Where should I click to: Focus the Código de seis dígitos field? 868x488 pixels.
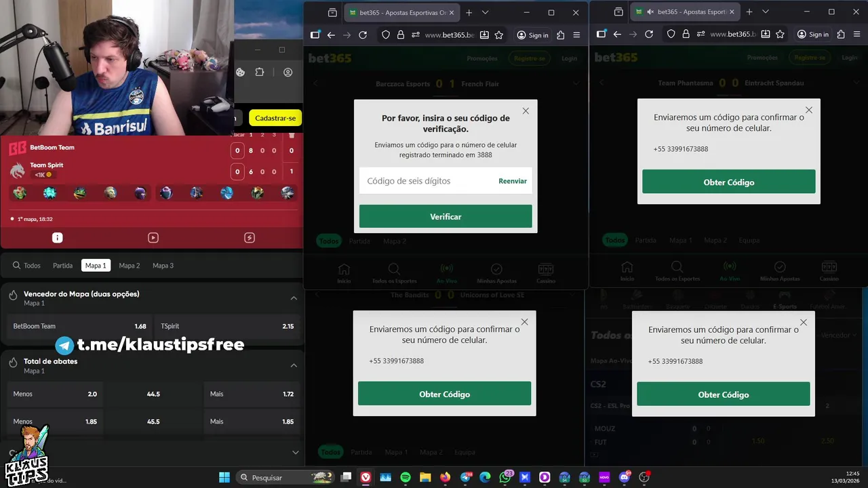[427, 181]
